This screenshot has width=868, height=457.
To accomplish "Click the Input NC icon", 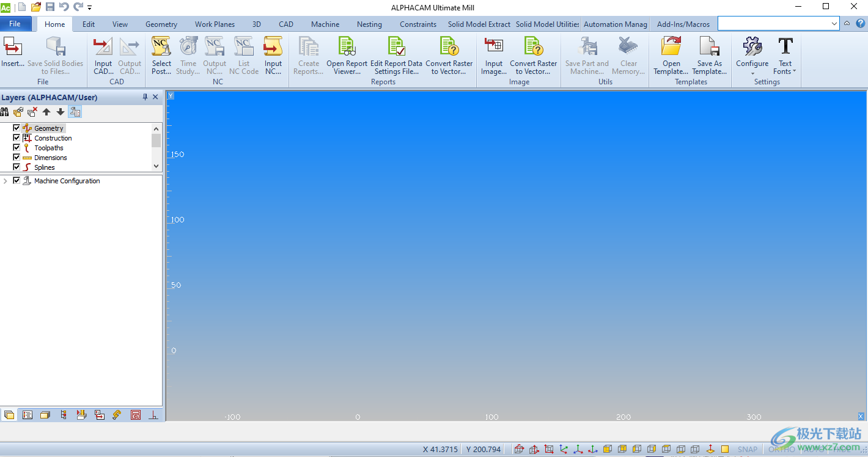I will (273, 56).
